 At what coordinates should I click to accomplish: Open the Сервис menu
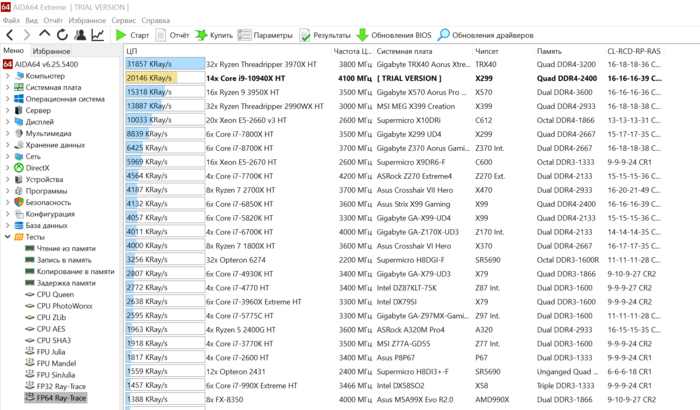[124, 21]
